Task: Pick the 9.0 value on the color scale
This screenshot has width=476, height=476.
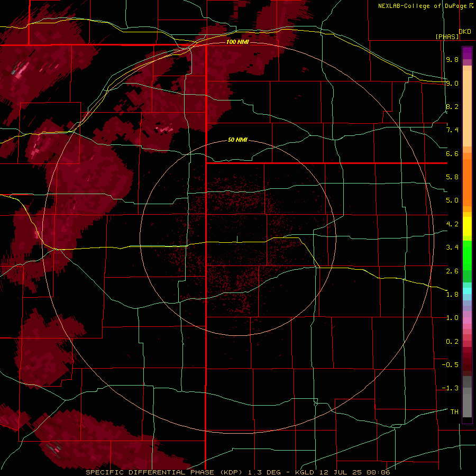Action: click(452, 83)
